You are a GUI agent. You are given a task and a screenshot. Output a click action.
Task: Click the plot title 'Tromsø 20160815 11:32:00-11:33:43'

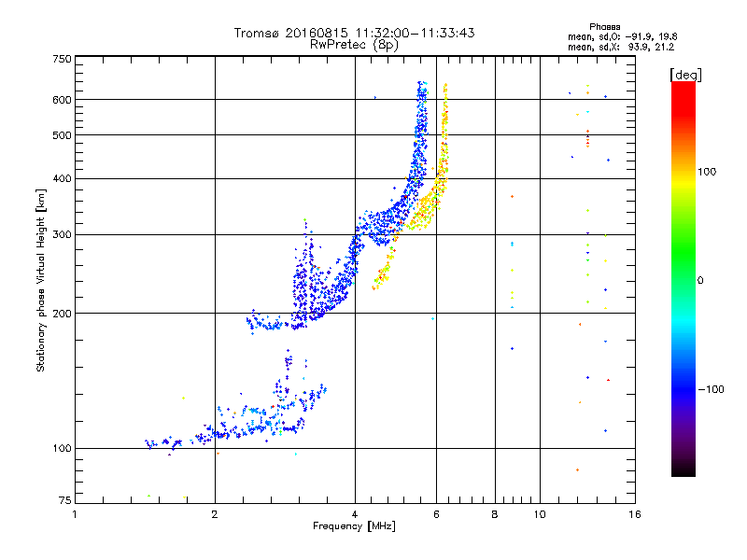tap(354, 33)
